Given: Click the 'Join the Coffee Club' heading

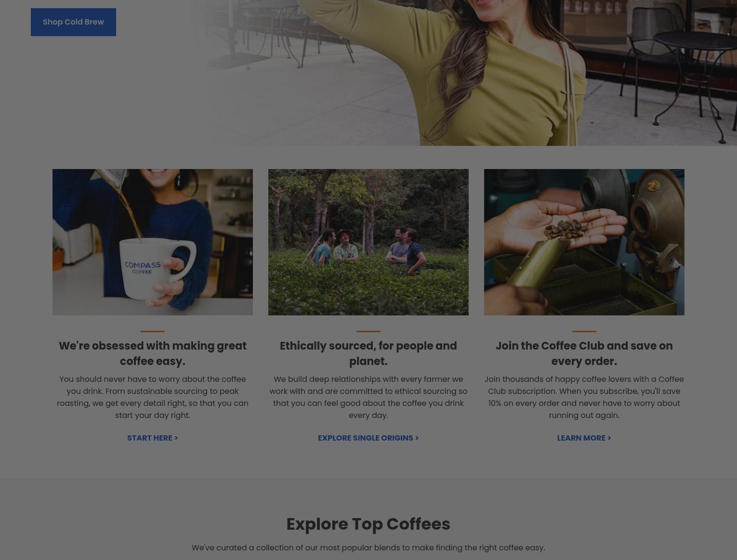Looking at the screenshot, I should 584,353.
